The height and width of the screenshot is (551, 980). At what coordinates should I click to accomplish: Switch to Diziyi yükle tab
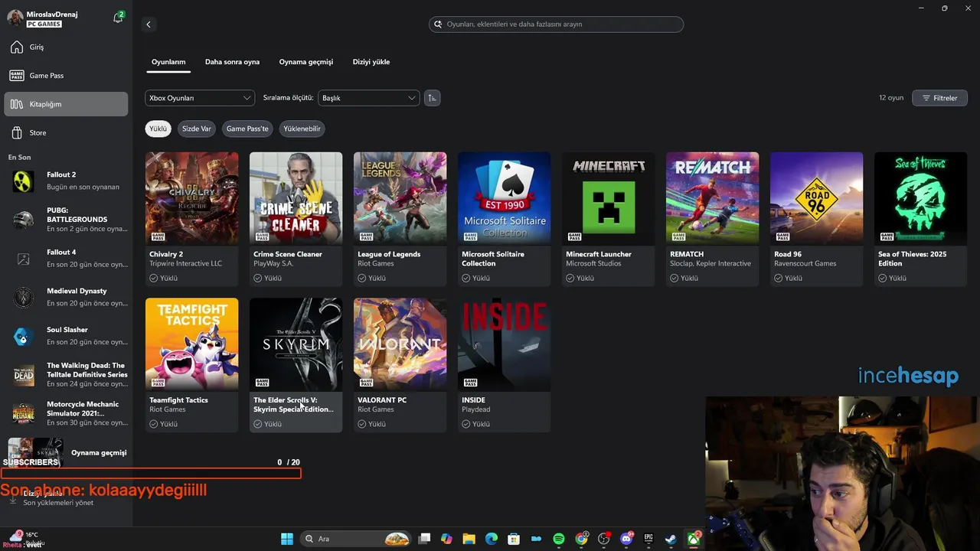coord(371,62)
